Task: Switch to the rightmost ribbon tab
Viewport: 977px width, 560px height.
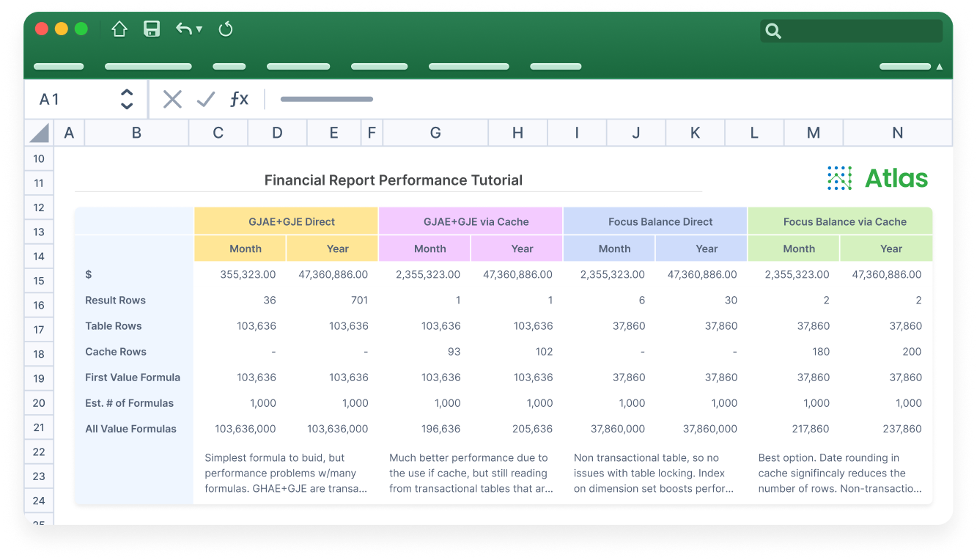Action: (904, 66)
